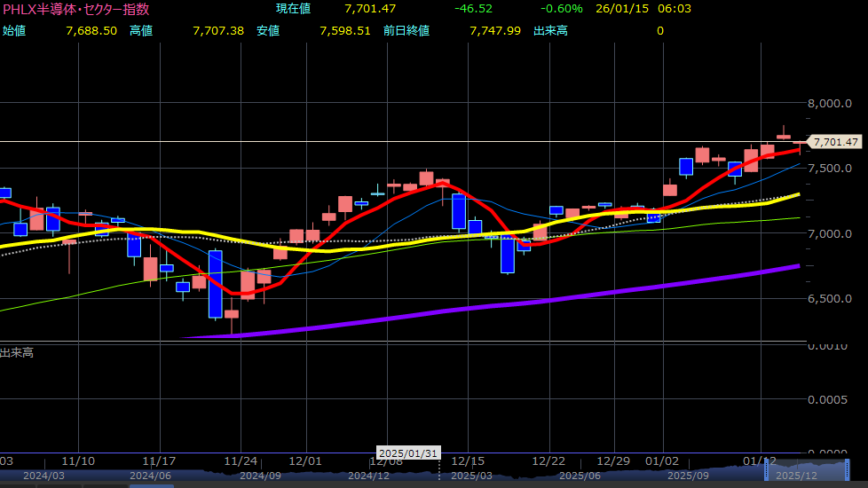Click the 高値 7,707.38 high price
The height and width of the screenshot is (488, 868).
click(217, 30)
